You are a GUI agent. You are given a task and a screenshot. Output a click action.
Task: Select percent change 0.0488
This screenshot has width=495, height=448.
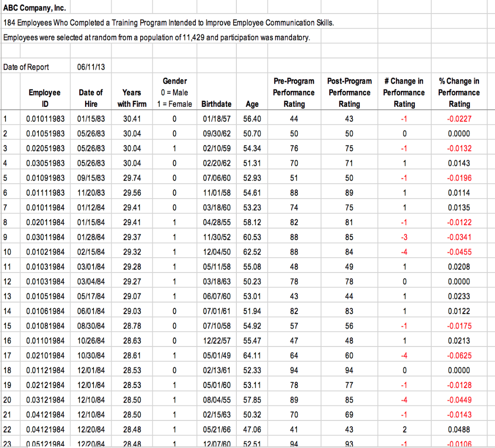point(459,430)
